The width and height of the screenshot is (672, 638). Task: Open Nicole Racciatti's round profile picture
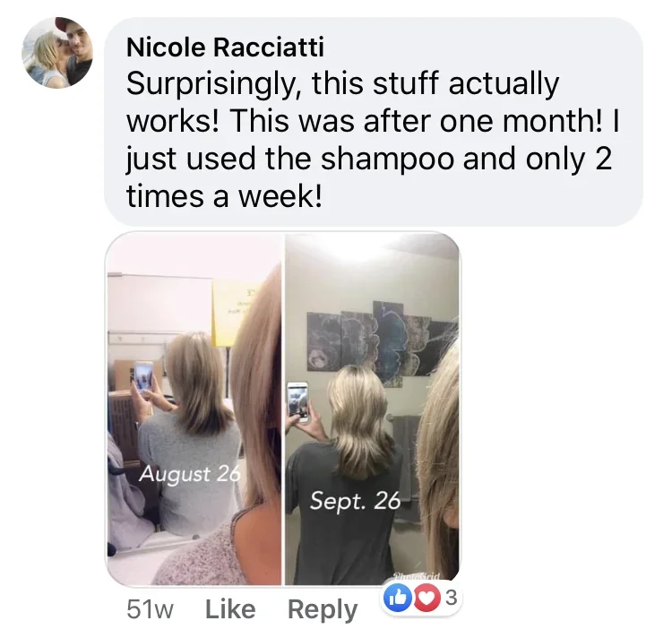point(57,53)
